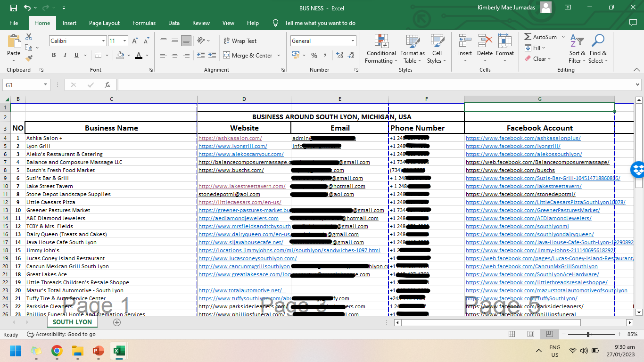Open the Borders button in Font group
The height and width of the screenshot is (362, 644).
[97, 55]
